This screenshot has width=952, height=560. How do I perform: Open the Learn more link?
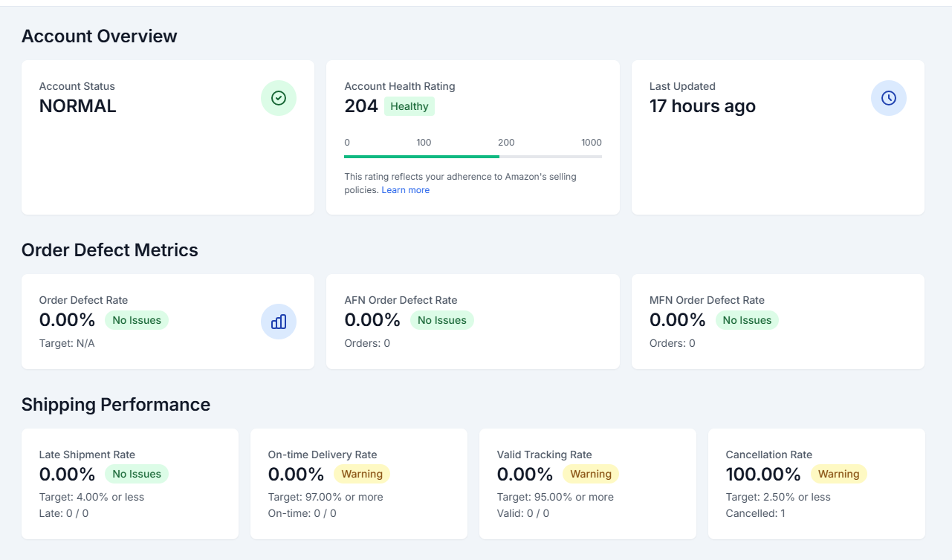tap(405, 190)
